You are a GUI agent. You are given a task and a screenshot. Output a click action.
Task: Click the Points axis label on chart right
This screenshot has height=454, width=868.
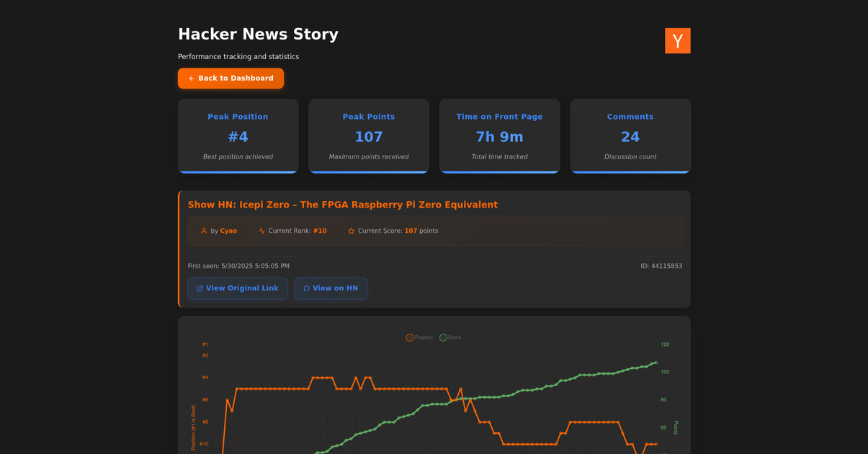coord(676,427)
